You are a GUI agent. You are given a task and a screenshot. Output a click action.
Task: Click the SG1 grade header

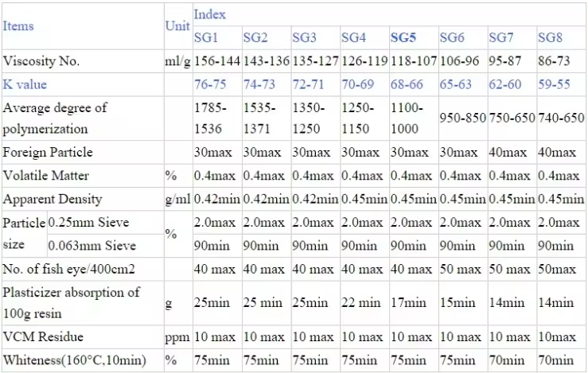[x=206, y=37]
